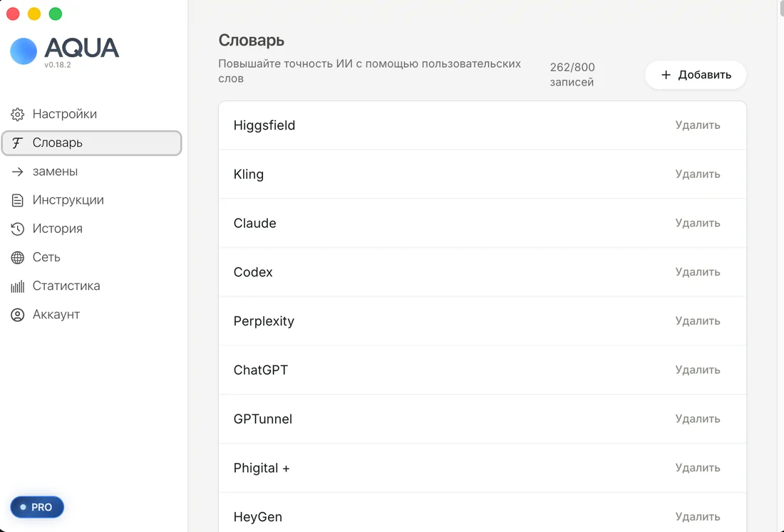
Task: Open Инструкции document icon
Action: click(x=18, y=200)
